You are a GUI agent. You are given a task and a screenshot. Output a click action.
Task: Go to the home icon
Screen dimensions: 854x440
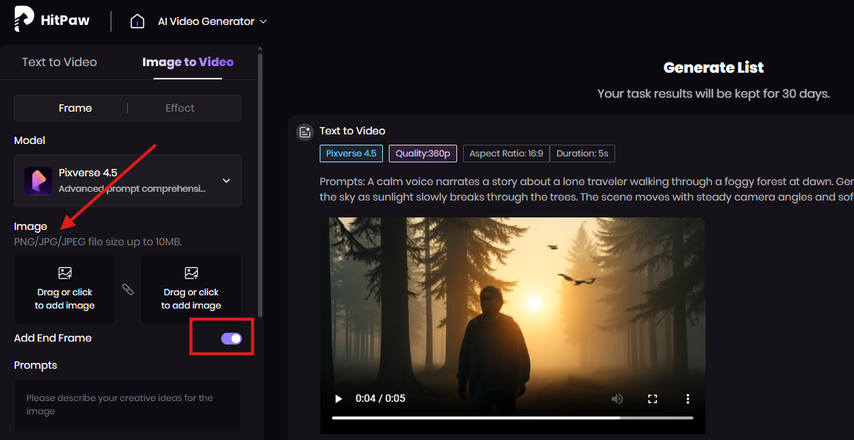[x=137, y=22]
